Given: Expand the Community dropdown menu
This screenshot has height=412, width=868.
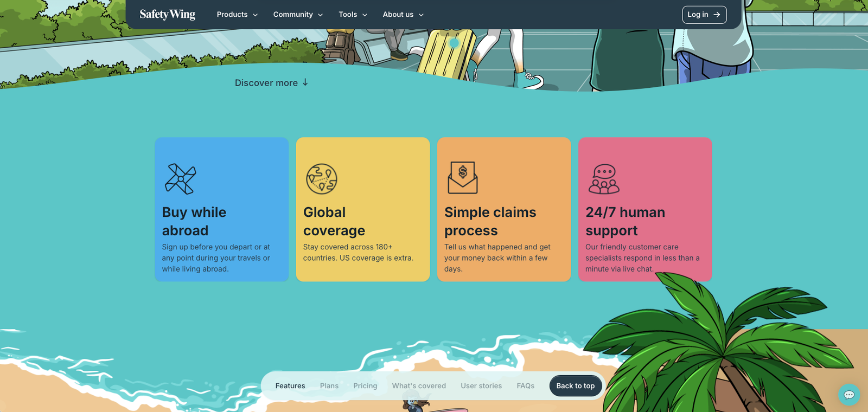Looking at the screenshot, I should pyautogui.click(x=298, y=15).
